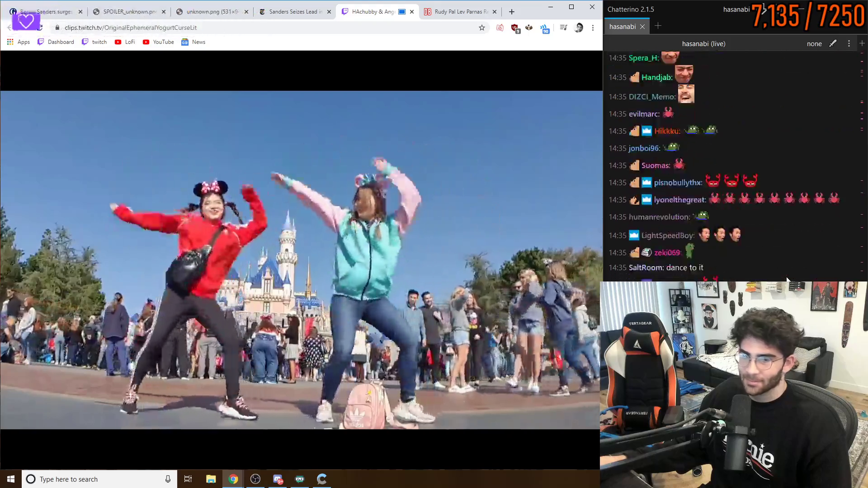The image size is (868, 488).
Task: Open Discord from the taskbar
Action: (x=278, y=479)
